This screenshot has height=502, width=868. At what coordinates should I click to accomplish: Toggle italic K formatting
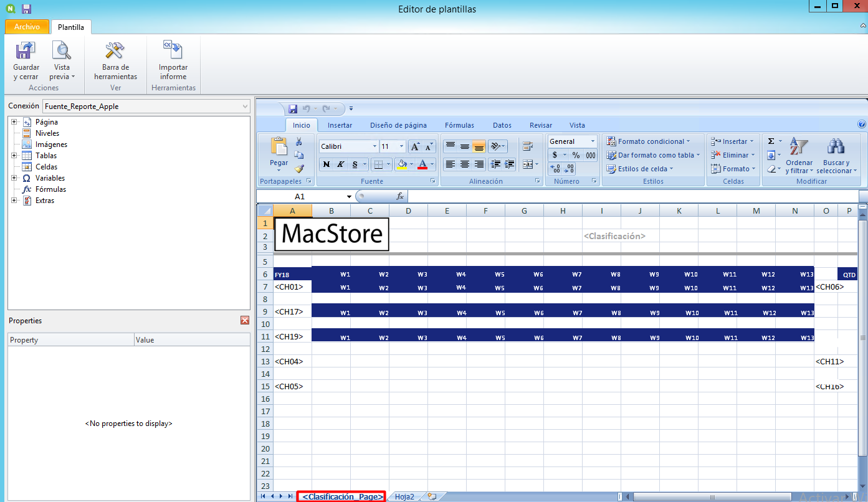pyautogui.click(x=340, y=164)
